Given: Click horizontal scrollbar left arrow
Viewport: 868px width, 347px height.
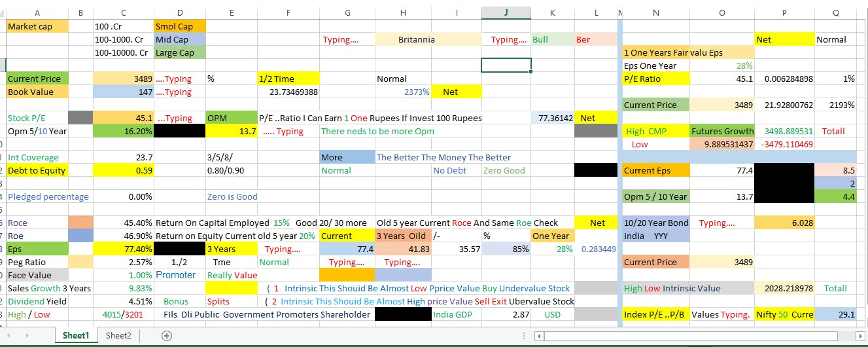Looking at the screenshot, I should (539, 336).
